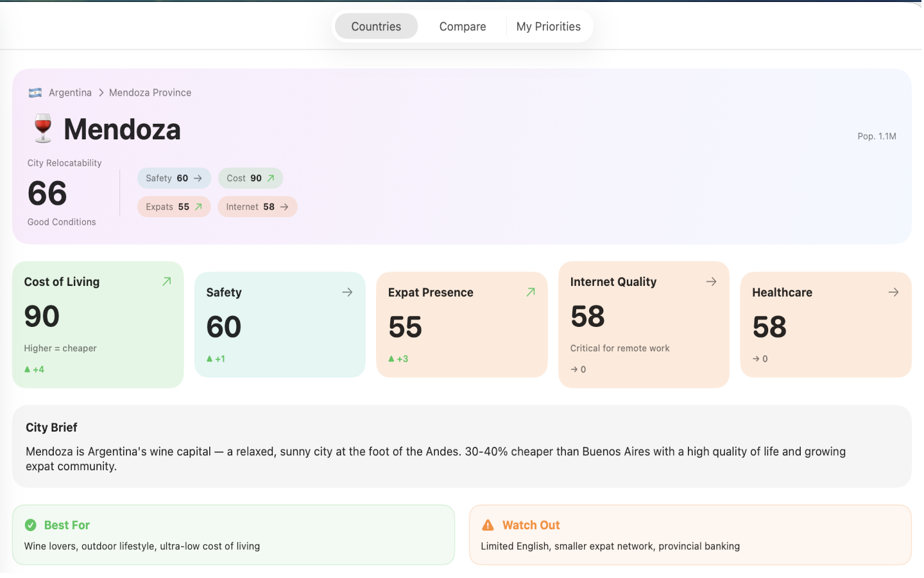Click the Internet Quality card arrow icon
The height and width of the screenshot is (578, 924).
click(x=711, y=281)
